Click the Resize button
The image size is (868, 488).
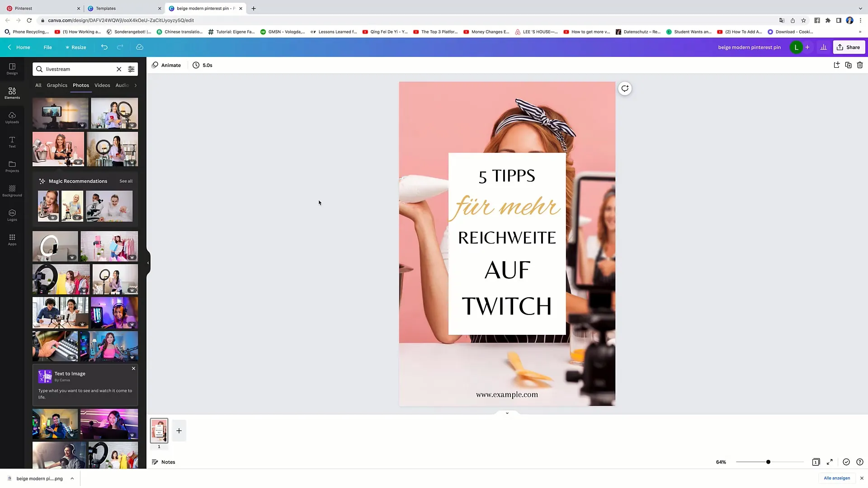(75, 47)
